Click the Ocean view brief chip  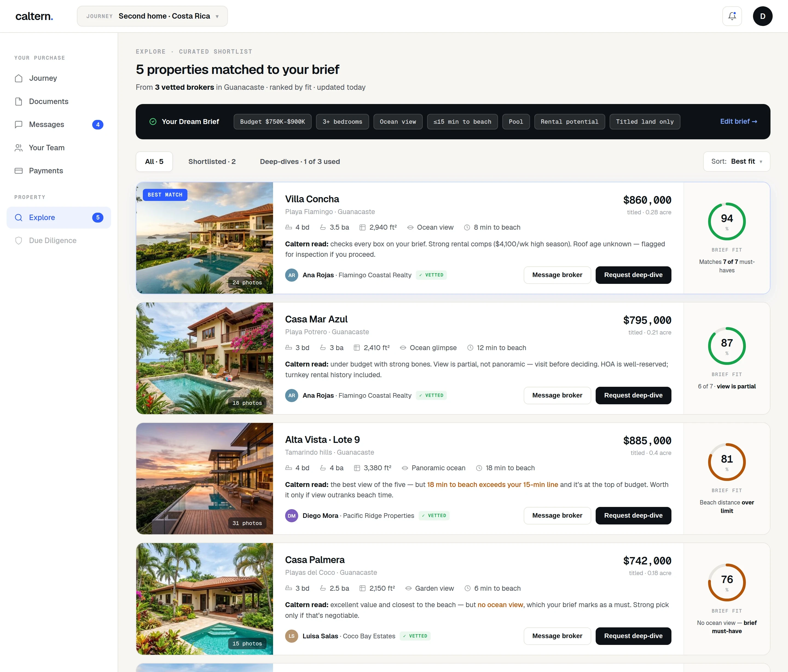pyautogui.click(x=398, y=121)
